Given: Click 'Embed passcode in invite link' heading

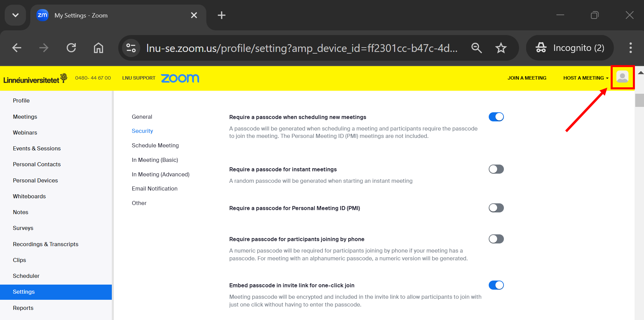Looking at the screenshot, I should click(292, 285).
